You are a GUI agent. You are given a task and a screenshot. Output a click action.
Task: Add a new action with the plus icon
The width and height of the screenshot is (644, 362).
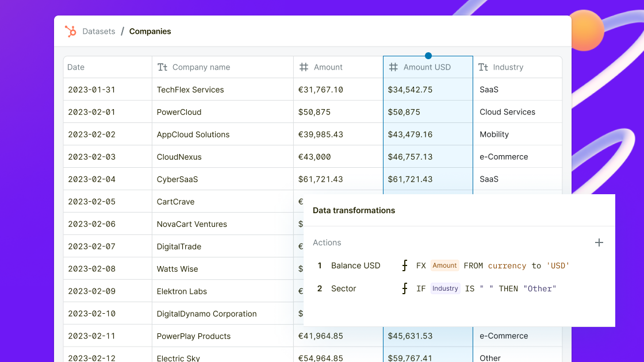599,242
